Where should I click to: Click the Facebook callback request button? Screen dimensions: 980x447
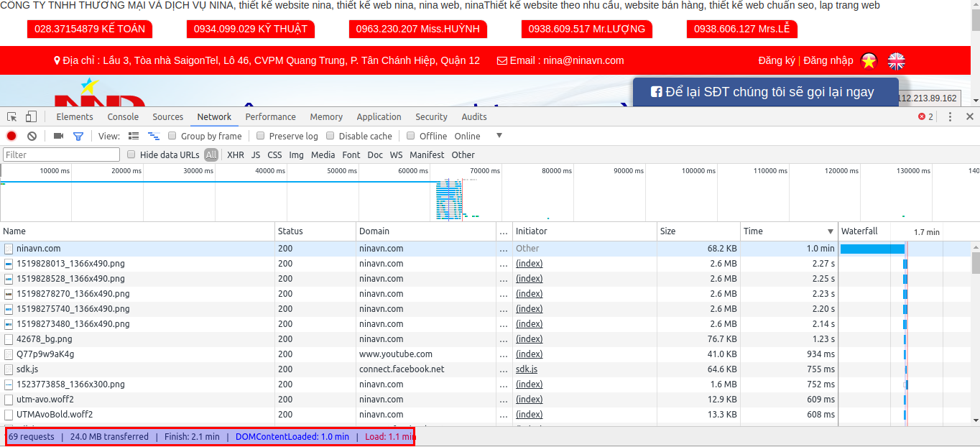pos(766,92)
